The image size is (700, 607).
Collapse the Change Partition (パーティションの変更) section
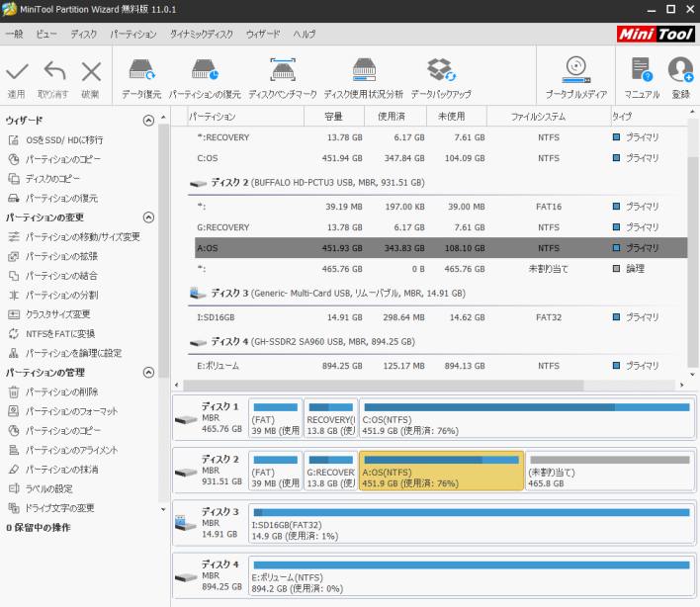tap(148, 217)
